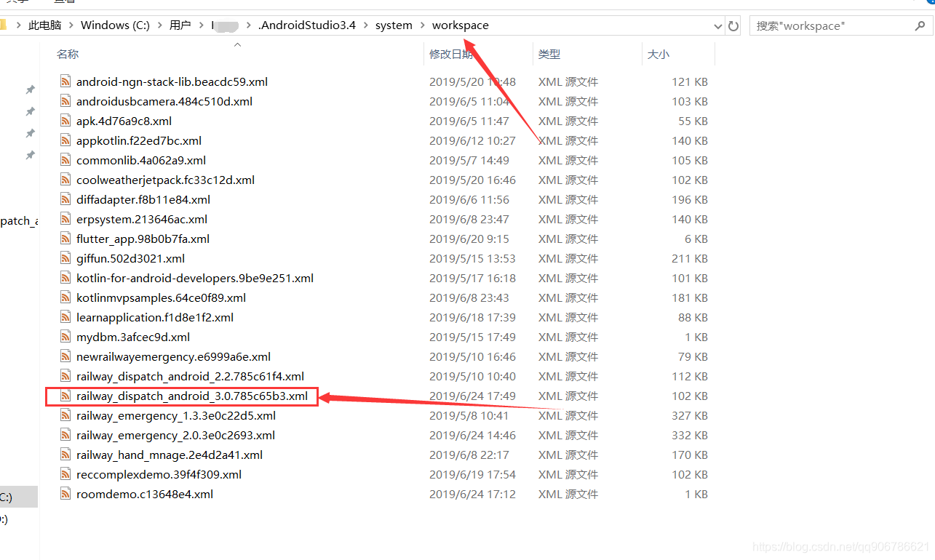Click the 2019/6/20 9:15 date cell

469,239
